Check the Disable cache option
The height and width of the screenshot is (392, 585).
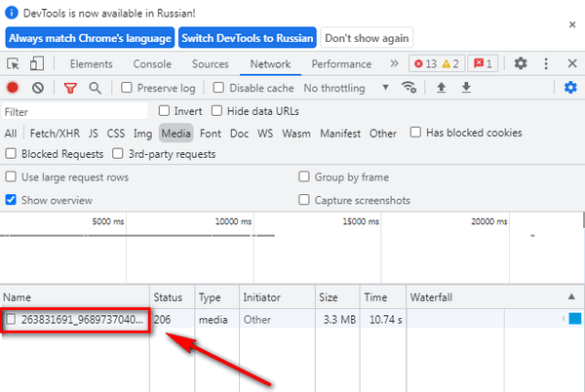point(220,88)
